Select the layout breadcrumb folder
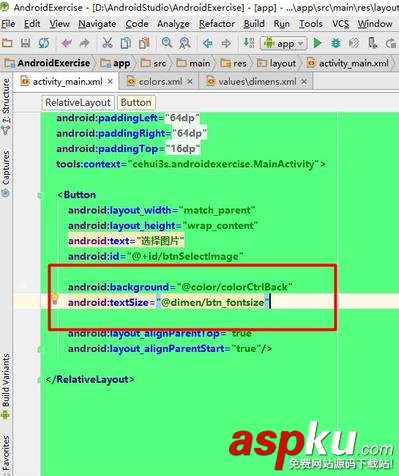 pyautogui.click(x=276, y=63)
